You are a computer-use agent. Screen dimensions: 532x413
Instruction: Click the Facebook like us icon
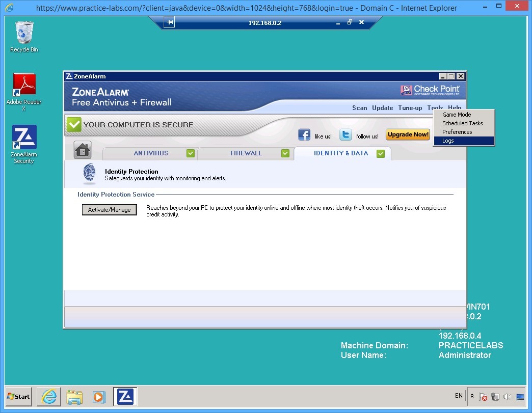[304, 134]
